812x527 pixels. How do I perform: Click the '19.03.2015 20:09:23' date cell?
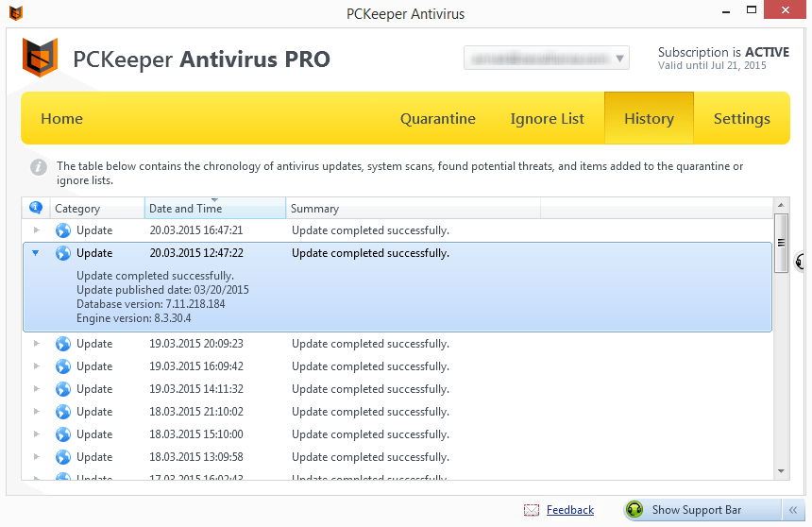coord(196,344)
